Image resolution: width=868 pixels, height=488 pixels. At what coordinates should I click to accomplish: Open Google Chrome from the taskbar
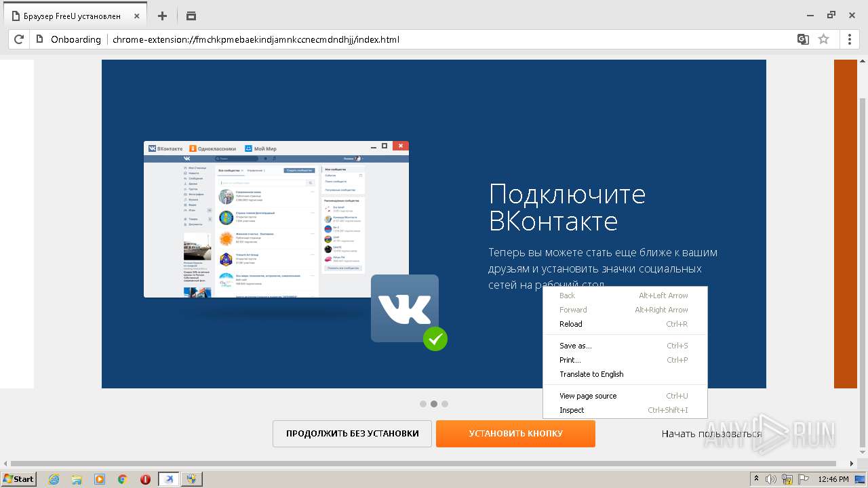123,479
